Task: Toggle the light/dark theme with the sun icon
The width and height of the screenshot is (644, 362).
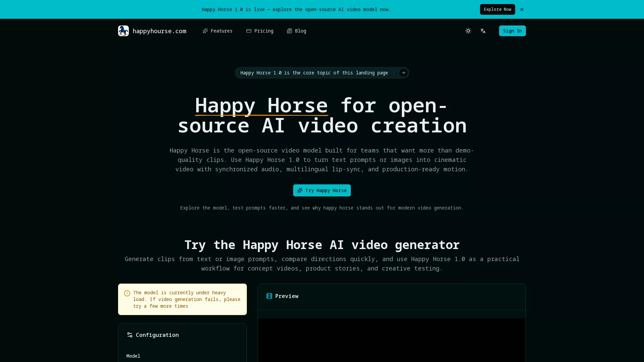Action: 468,31
